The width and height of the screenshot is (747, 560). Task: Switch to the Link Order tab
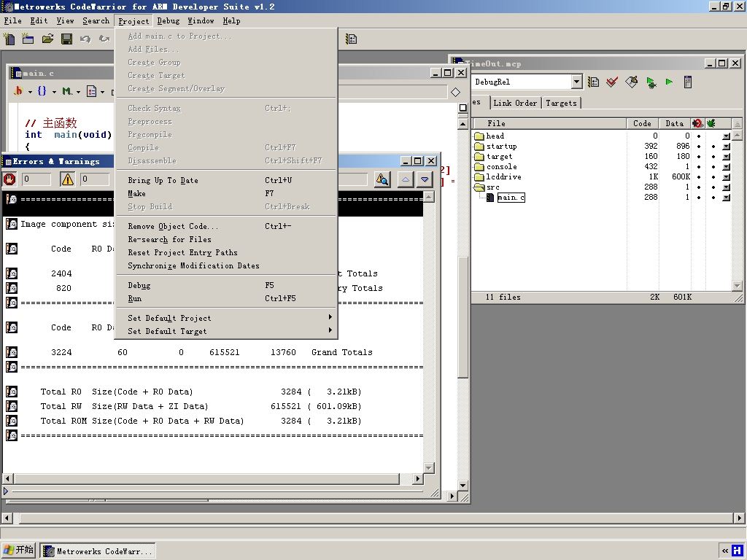(515, 103)
